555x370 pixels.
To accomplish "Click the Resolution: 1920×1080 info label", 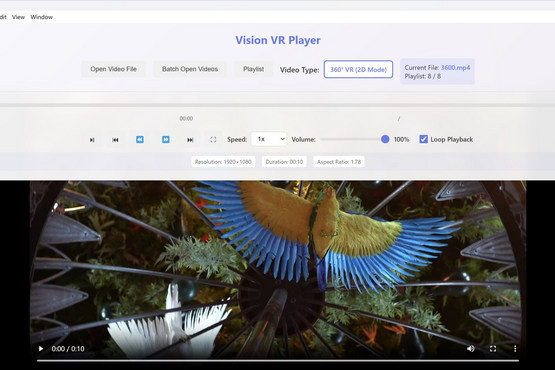I will tap(223, 162).
